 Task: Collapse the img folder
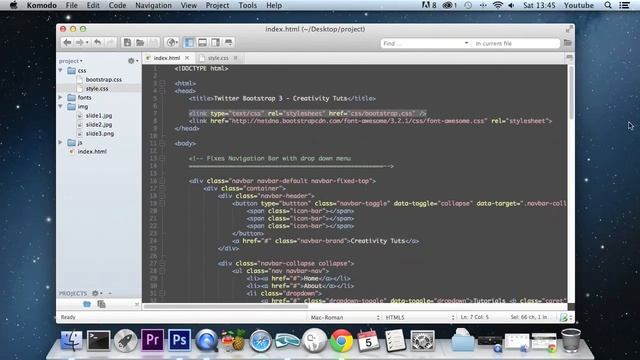[x=61, y=107]
